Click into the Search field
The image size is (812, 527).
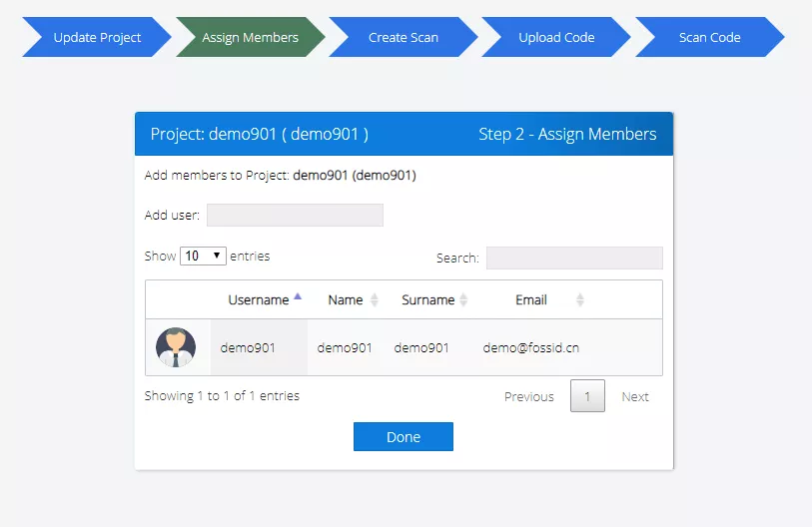(x=574, y=258)
